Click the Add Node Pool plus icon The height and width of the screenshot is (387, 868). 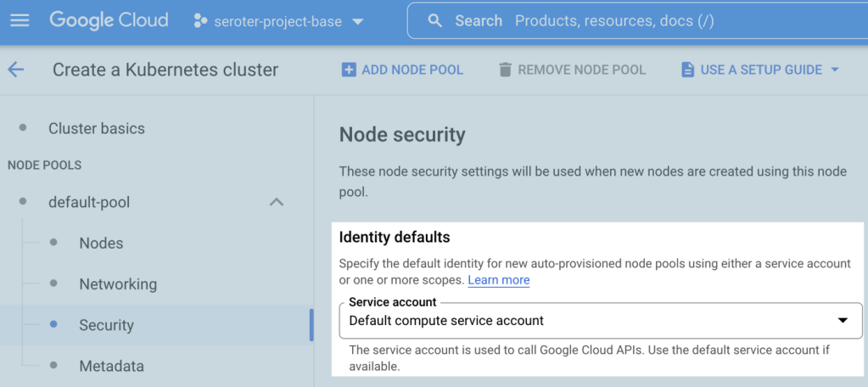point(349,70)
